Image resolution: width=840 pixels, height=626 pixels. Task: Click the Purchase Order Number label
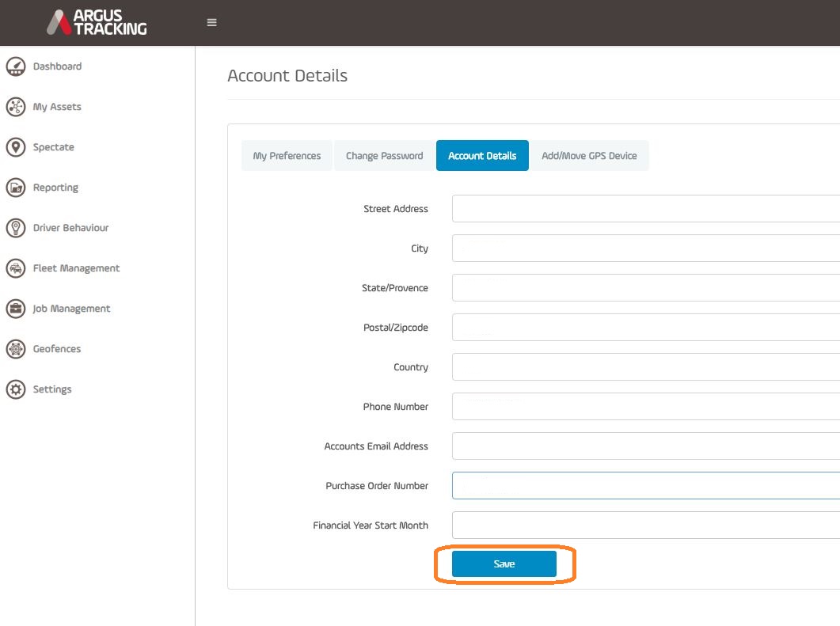point(377,486)
